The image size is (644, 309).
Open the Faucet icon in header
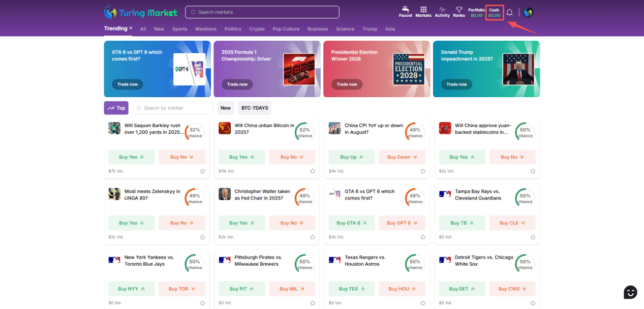(405, 12)
